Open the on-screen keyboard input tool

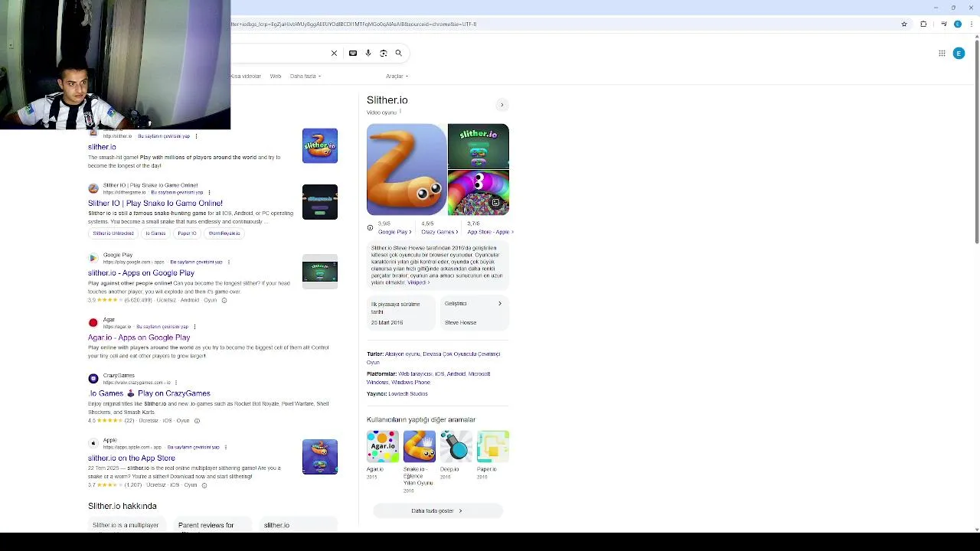click(x=353, y=53)
